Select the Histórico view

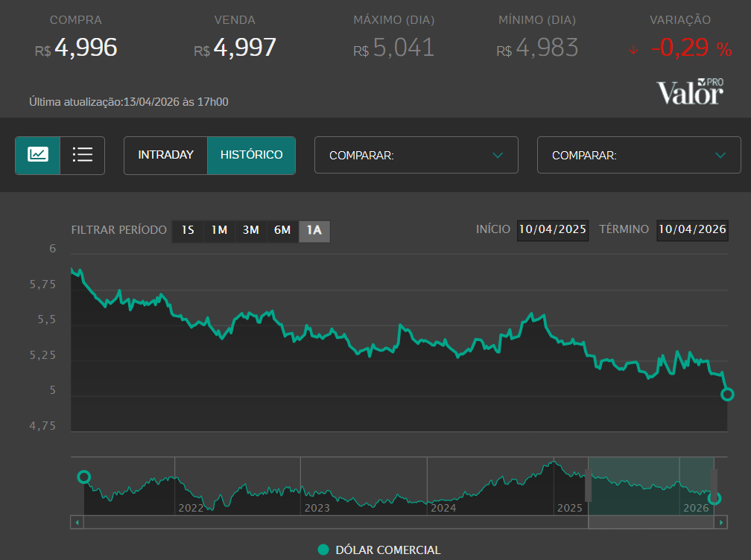point(252,155)
